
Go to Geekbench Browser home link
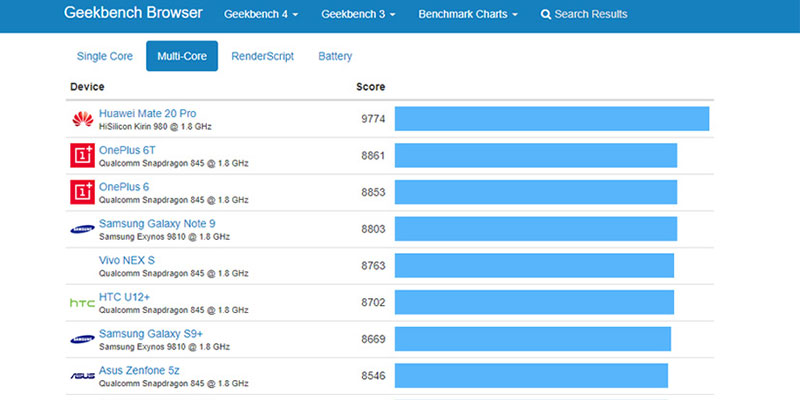pyautogui.click(x=133, y=13)
